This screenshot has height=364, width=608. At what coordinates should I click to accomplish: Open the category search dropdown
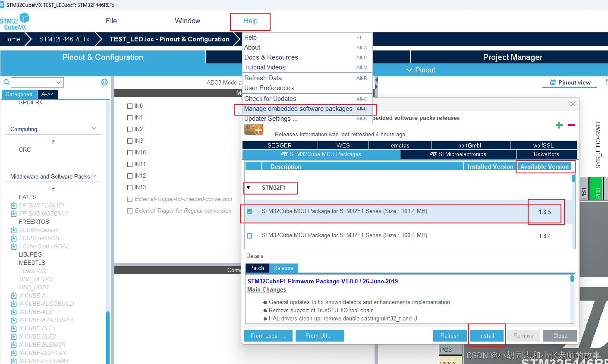click(59, 82)
